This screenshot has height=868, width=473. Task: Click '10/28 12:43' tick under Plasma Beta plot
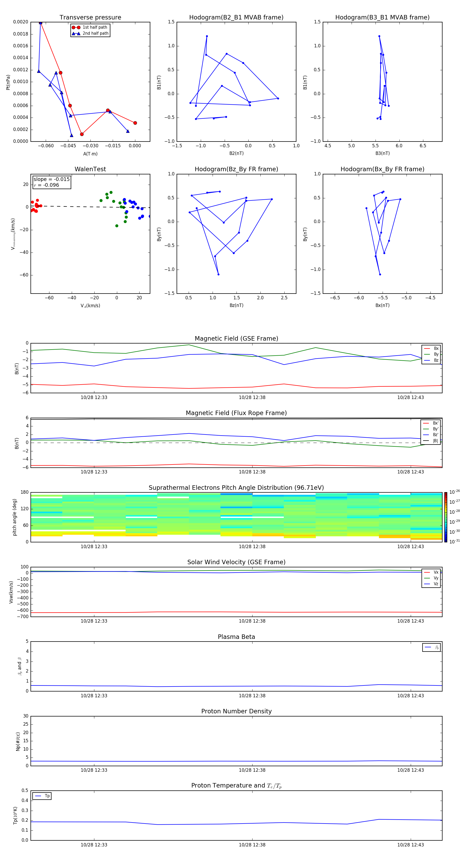411,695
